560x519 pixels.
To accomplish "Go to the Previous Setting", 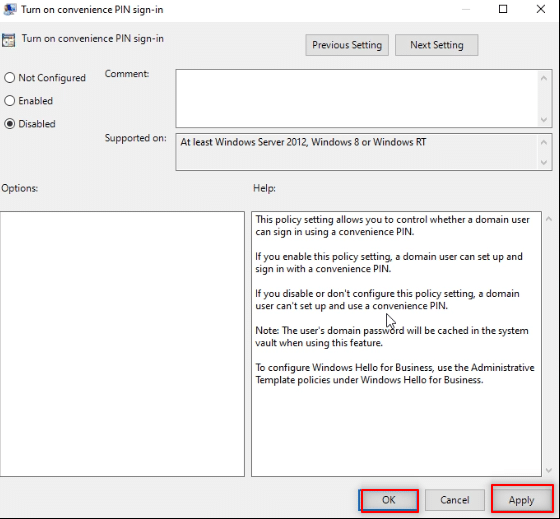I will [x=347, y=45].
